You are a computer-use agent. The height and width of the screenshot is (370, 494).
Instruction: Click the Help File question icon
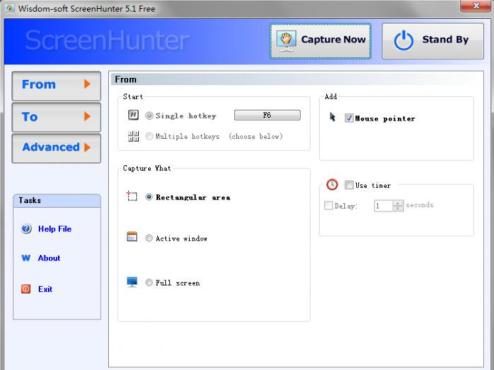[26, 229]
